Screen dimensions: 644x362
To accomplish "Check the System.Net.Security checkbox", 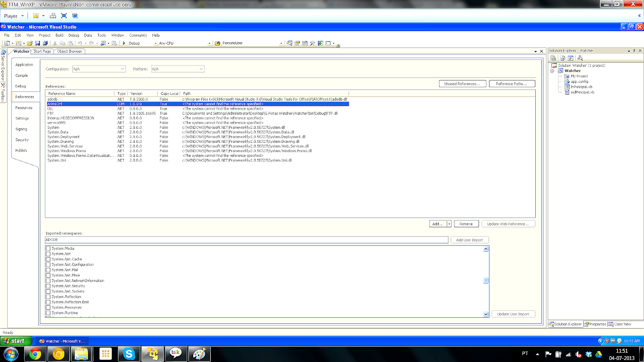I will click(x=48, y=286).
